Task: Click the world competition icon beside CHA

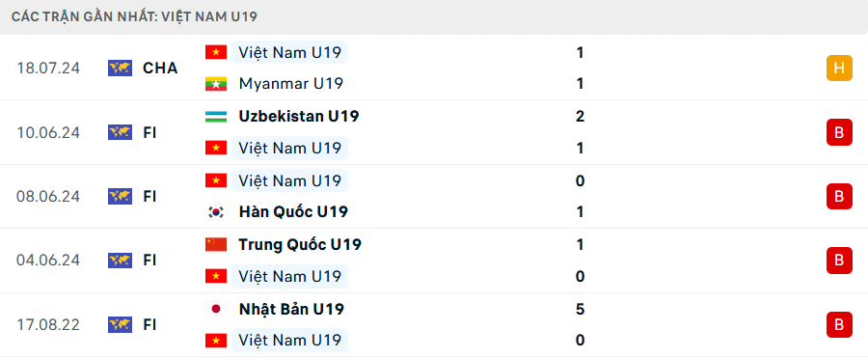Action: click(x=121, y=69)
